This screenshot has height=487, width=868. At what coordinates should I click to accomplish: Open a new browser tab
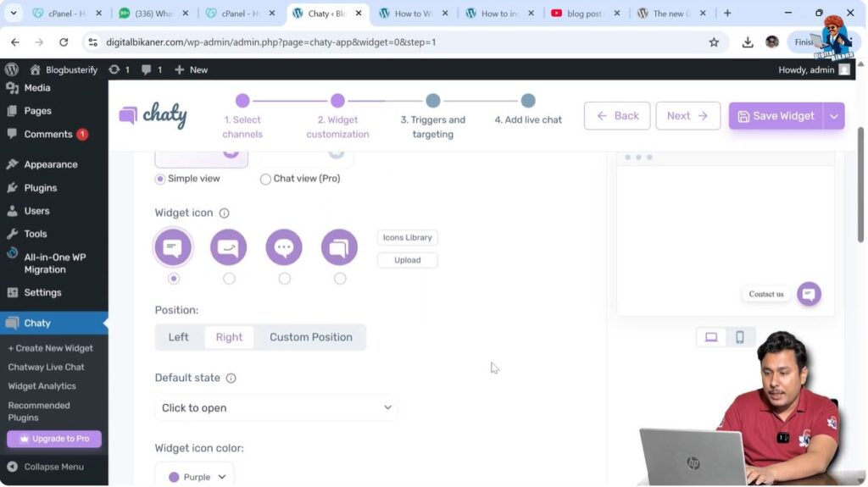tap(727, 13)
